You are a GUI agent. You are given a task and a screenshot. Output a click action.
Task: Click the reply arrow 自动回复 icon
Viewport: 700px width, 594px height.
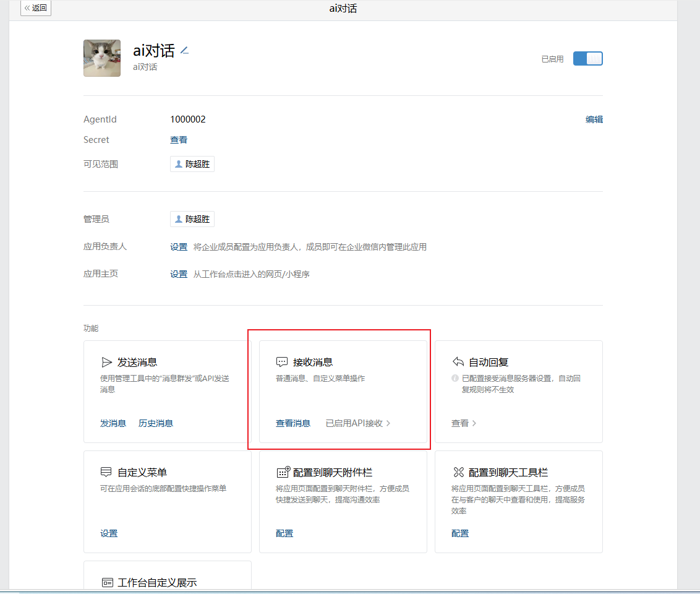coord(458,362)
